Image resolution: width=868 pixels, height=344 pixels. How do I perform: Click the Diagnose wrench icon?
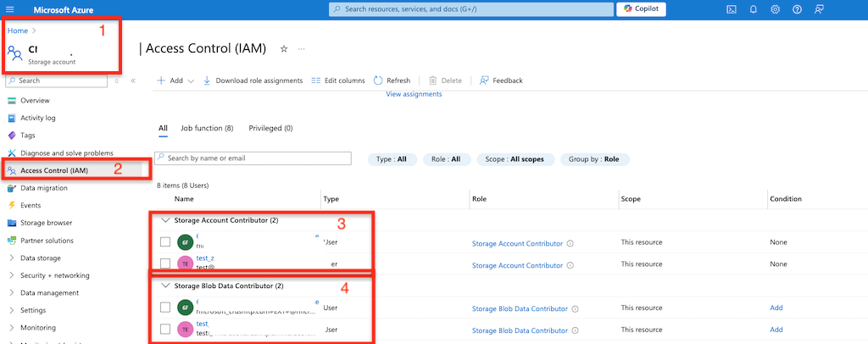tap(12, 153)
